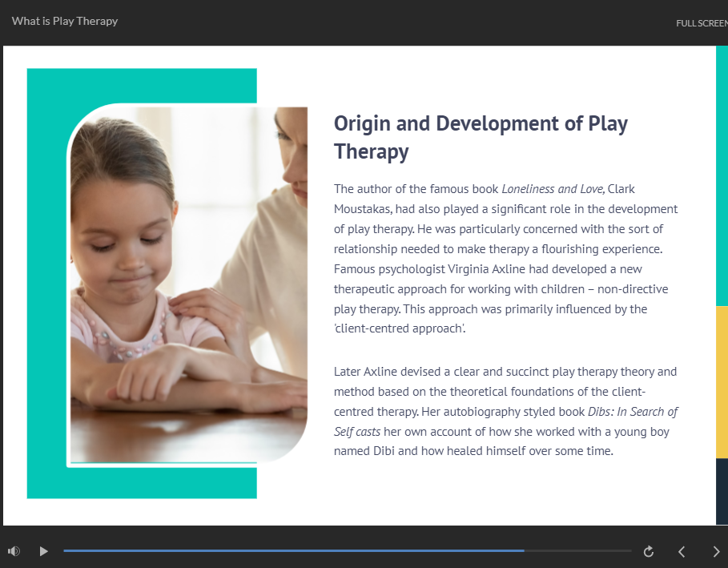Click the yellow strip on the right edge
Viewport: 728px width, 568px height.
722,381
